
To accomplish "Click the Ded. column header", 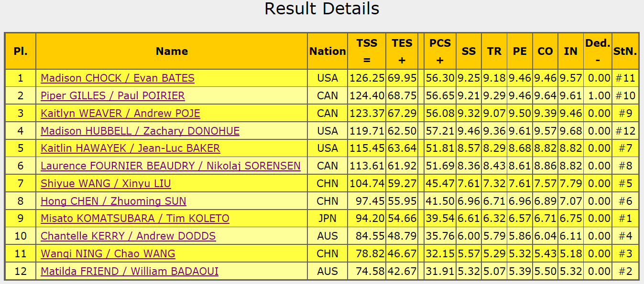I will (598, 51).
